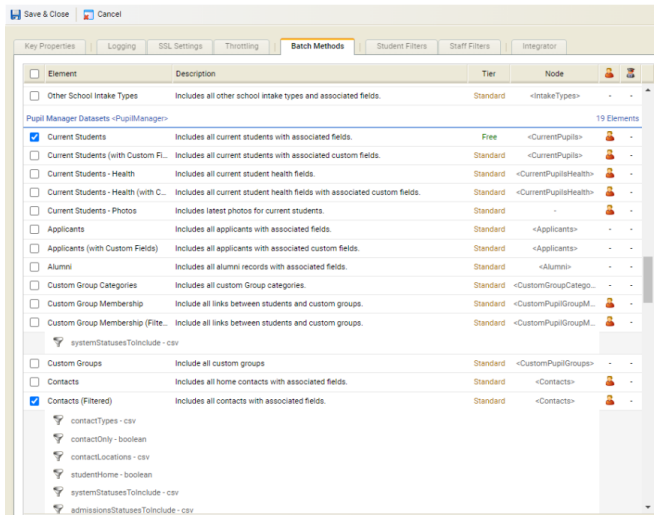
Task: Click the Cancel button
Action: (x=103, y=14)
